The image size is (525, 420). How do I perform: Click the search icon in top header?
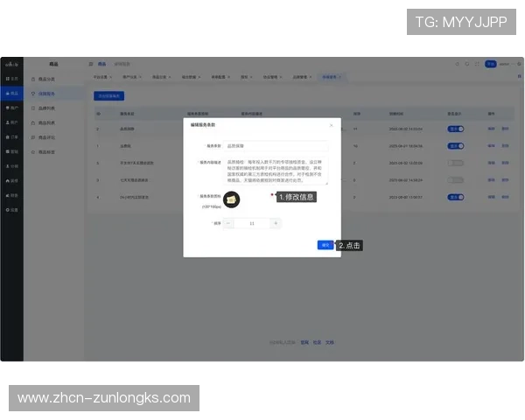point(456,64)
